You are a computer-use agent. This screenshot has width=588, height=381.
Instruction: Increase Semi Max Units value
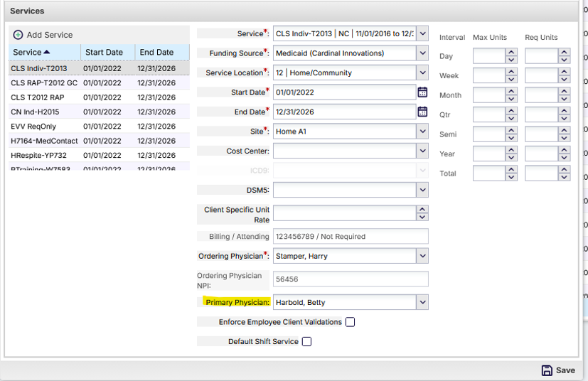[x=511, y=131]
